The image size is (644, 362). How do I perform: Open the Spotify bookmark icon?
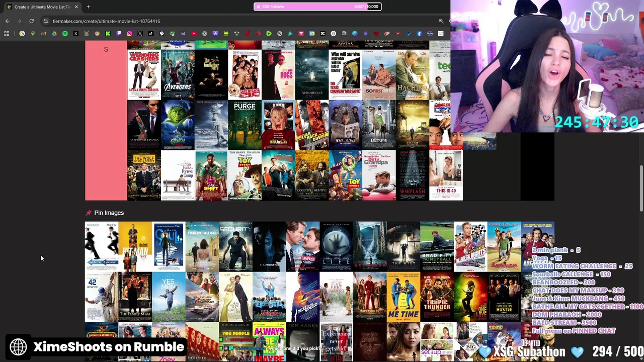[65, 34]
